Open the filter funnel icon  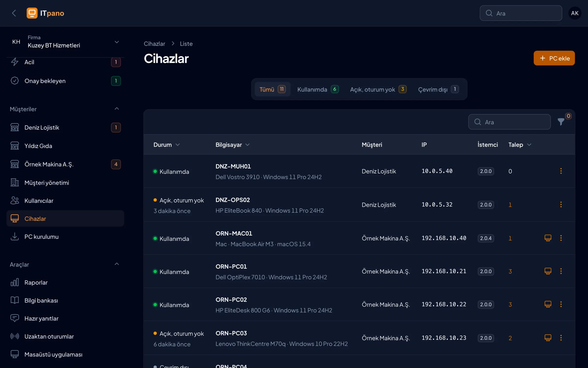561,122
